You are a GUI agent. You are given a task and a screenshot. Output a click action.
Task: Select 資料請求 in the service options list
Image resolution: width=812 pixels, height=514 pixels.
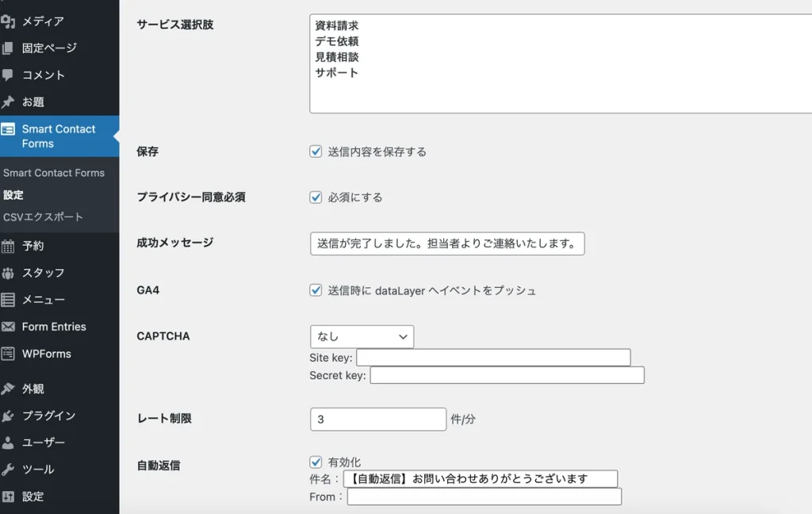(x=337, y=25)
